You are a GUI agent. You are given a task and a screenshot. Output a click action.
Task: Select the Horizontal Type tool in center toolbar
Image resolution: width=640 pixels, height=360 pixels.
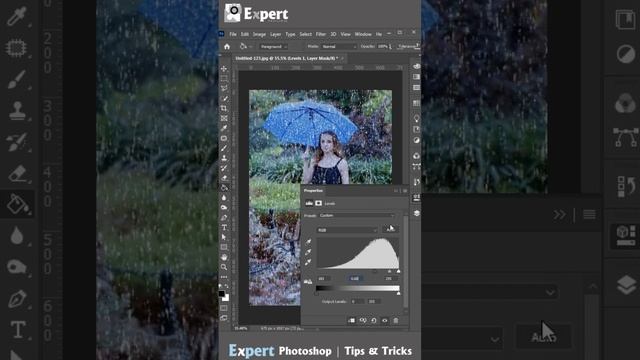click(x=224, y=227)
